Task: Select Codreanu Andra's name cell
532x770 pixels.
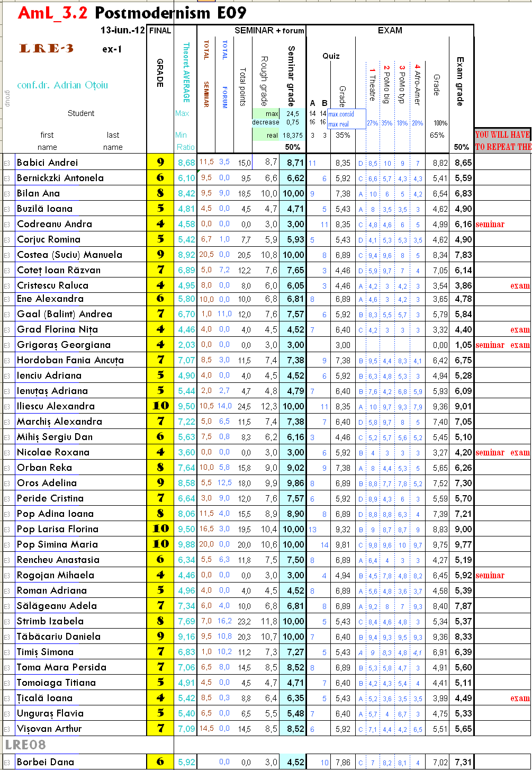Action: 55,224
